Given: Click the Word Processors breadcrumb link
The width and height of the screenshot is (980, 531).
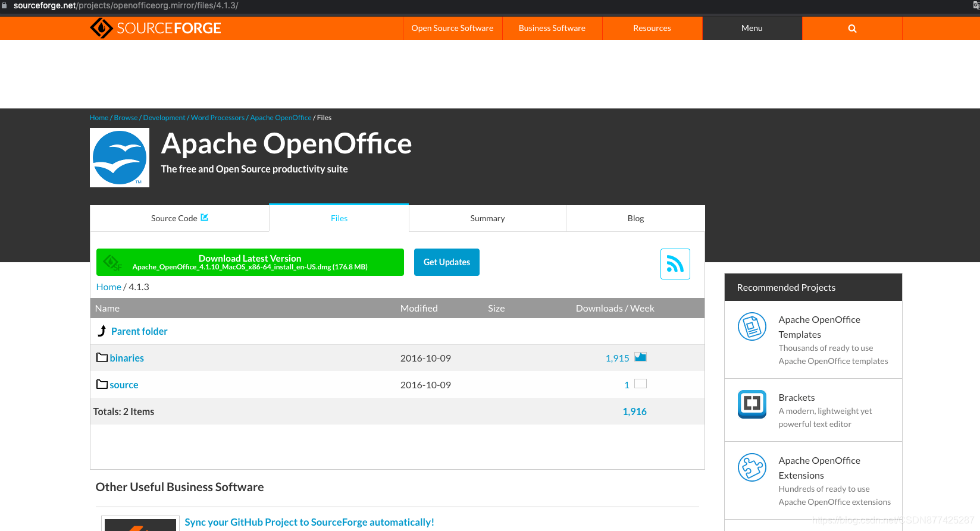Looking at the screenshot, I should click(218, 118).
